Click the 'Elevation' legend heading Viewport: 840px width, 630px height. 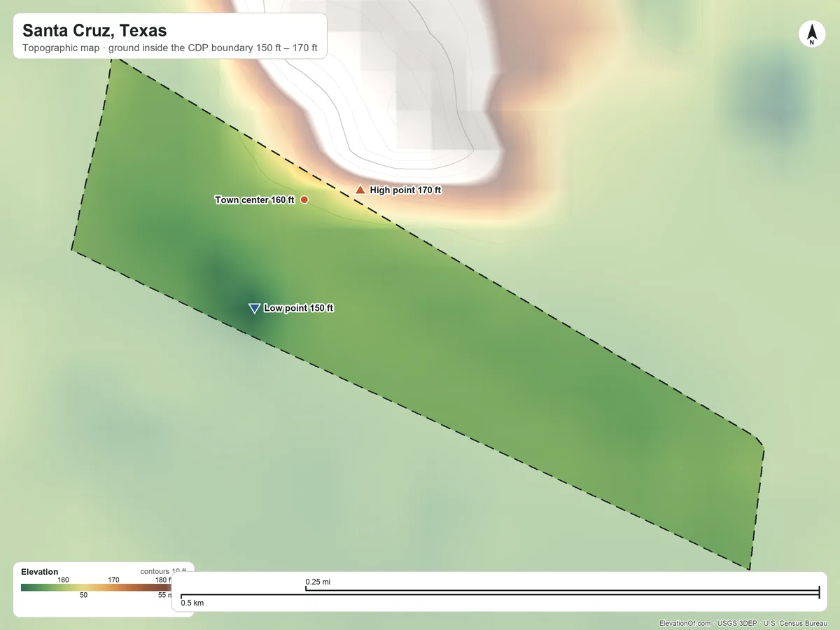coord(40,572)
